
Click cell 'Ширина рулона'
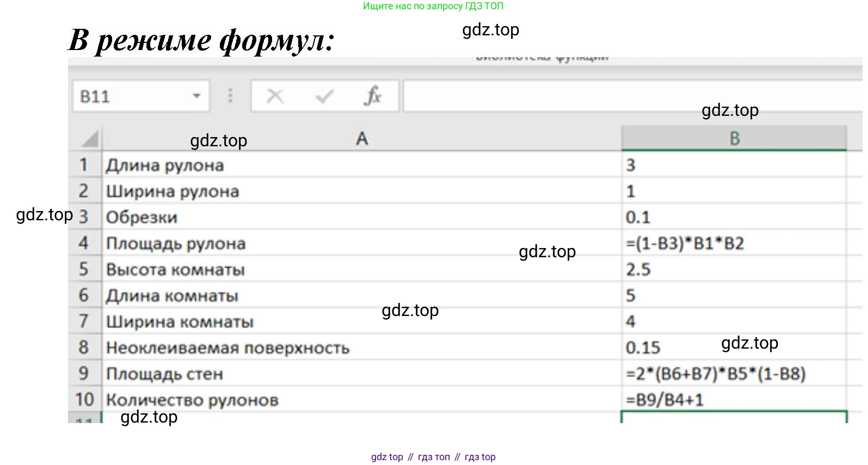point(362,190)
